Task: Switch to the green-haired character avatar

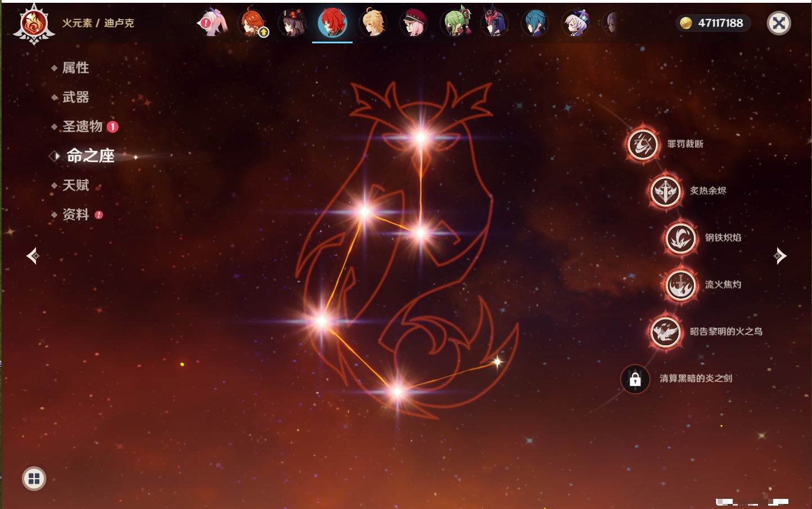Action: (454, 23)
